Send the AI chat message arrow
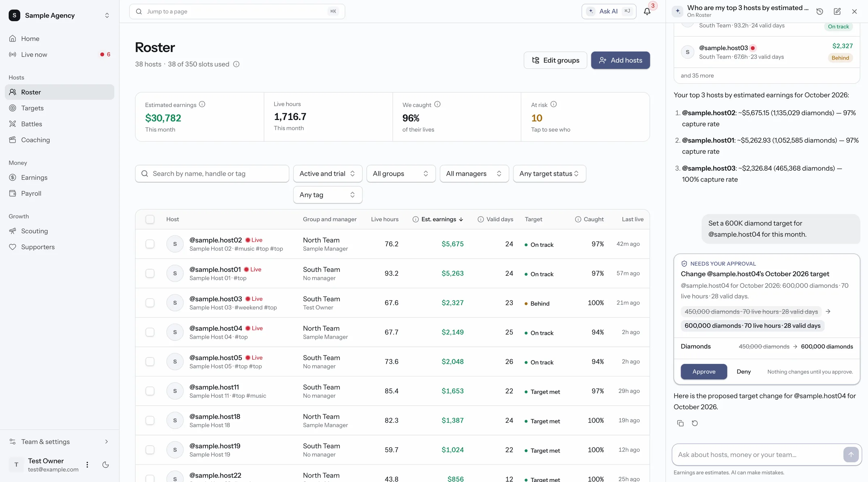 [851, 455]
